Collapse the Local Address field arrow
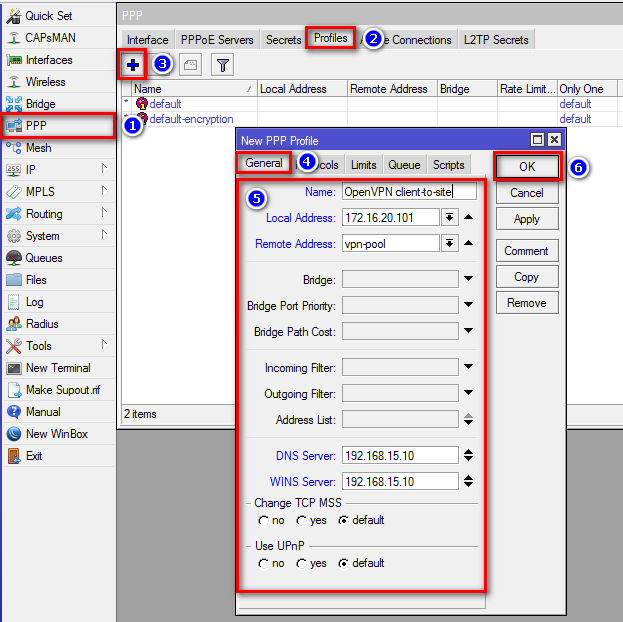The image size is (623, 622). tap(469, 217)
